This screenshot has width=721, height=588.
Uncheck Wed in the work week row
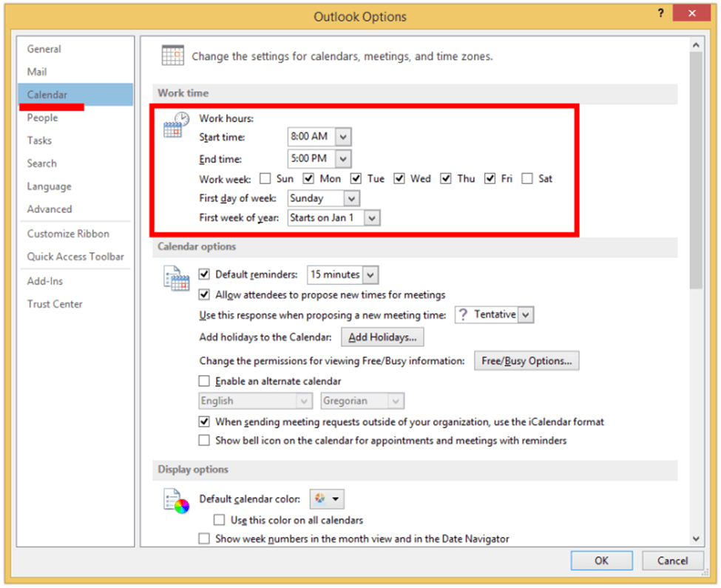[399, 178]
